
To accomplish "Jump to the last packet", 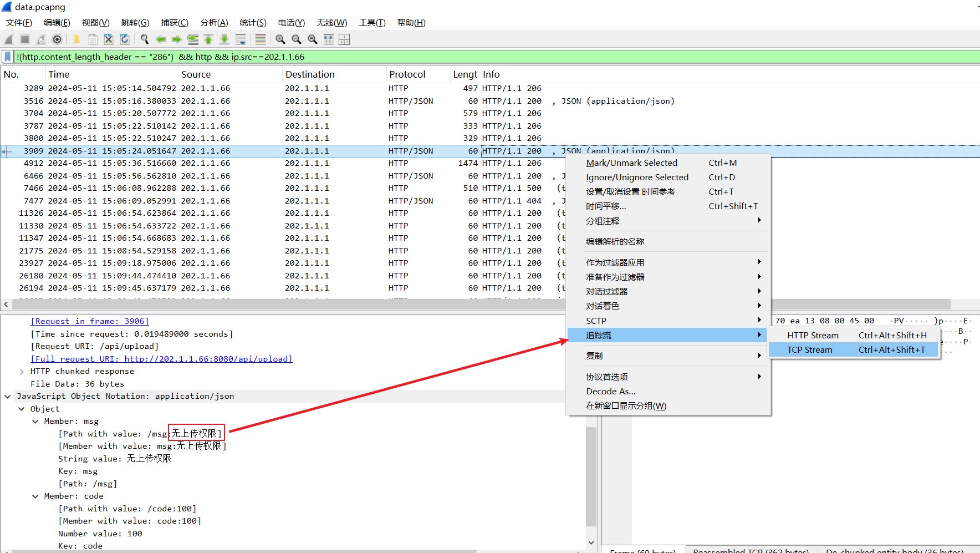I will pyautogui.click(x=224, y=39).
